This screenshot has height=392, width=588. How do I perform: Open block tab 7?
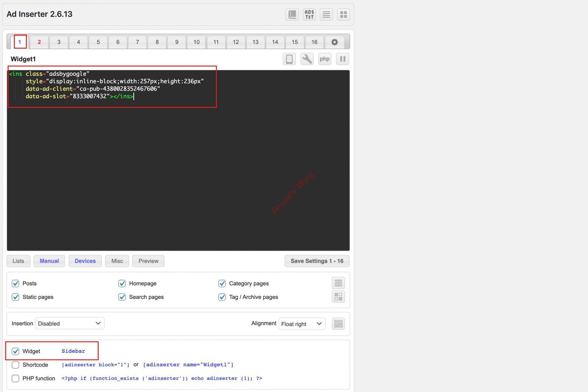click(x=137, y=42)
